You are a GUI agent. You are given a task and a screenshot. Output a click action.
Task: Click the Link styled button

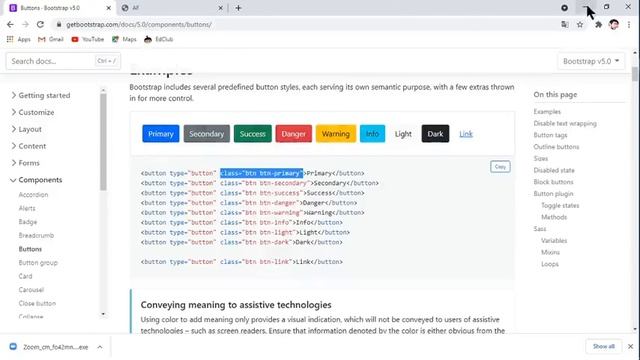click(x=466, y=134)
